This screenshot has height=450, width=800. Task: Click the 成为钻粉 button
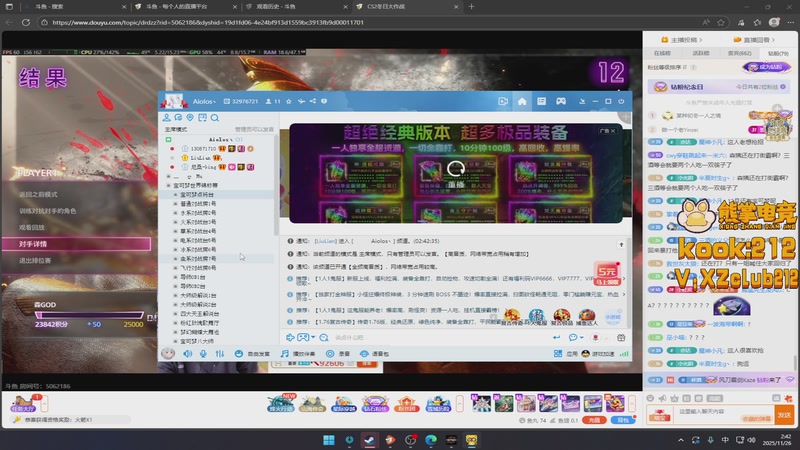click(x=766, y=67)
